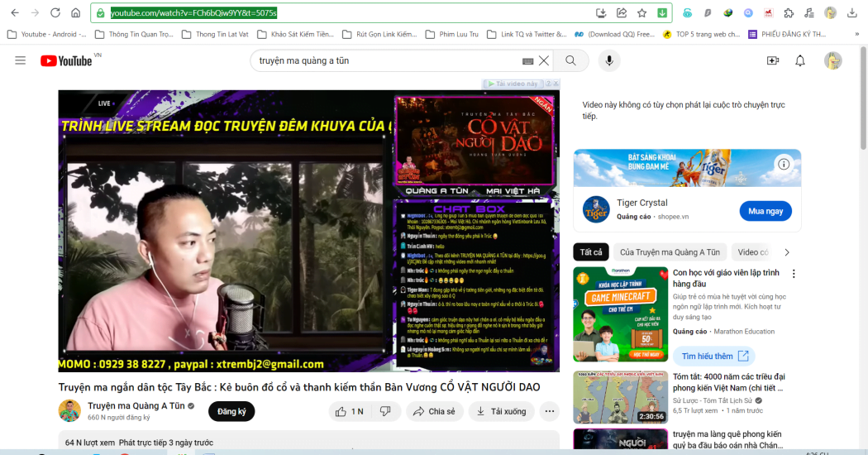
Task: Like the video showing 1 N
Action: [350, 411]
